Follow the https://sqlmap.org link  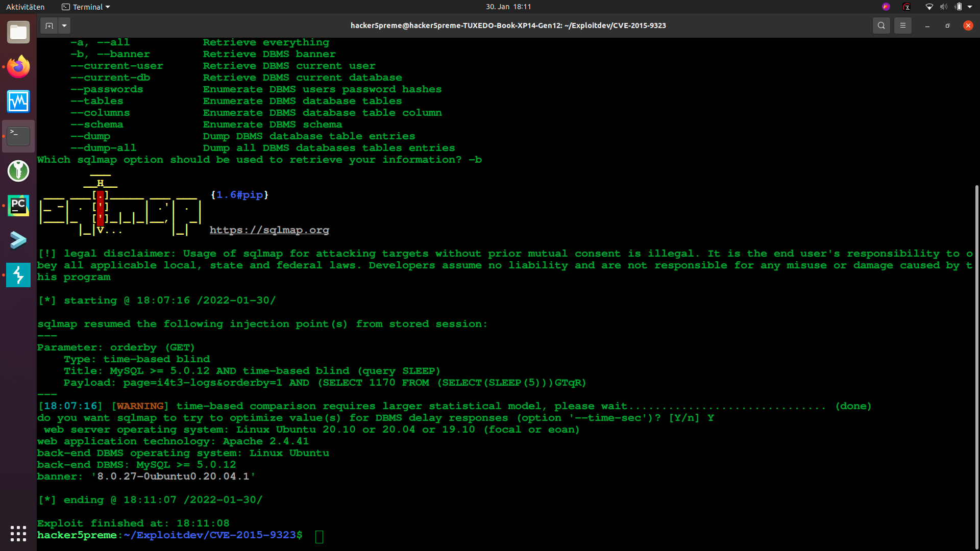[269, 230]
